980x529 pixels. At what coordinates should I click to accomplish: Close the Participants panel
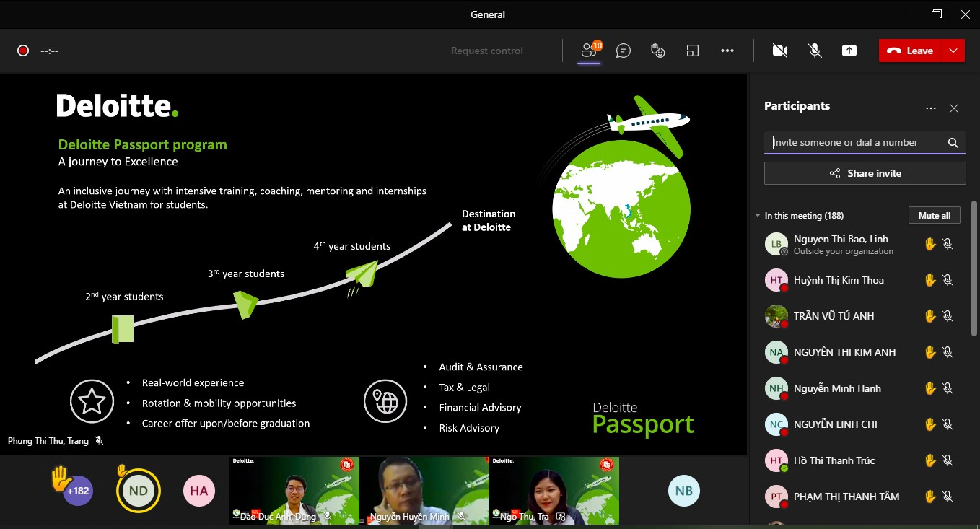(954, 108)
